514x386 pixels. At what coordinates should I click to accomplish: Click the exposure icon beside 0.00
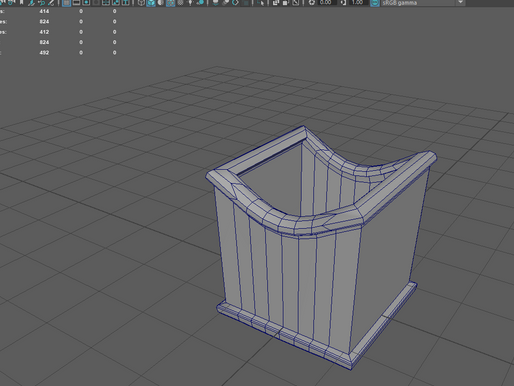(312, 2)
